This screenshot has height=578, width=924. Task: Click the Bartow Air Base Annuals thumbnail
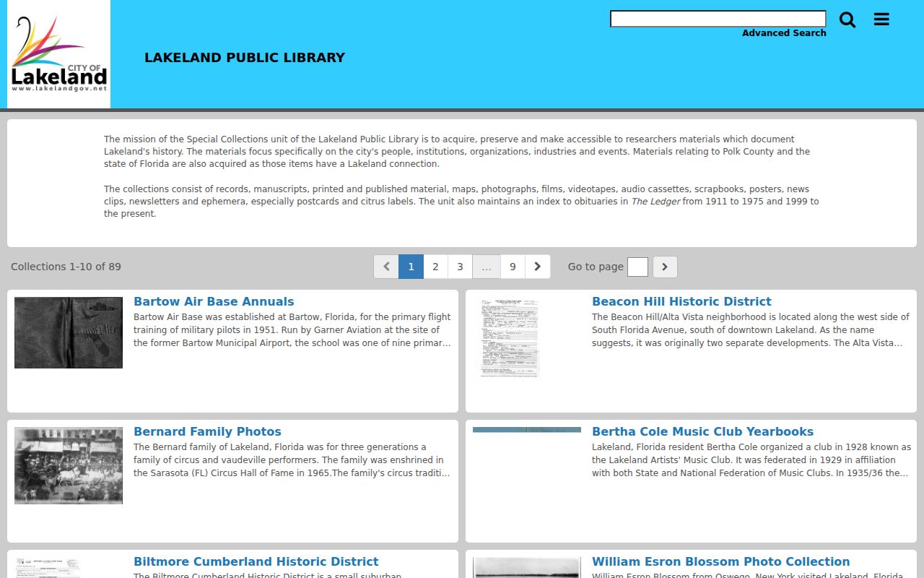[x=69, y=332]
